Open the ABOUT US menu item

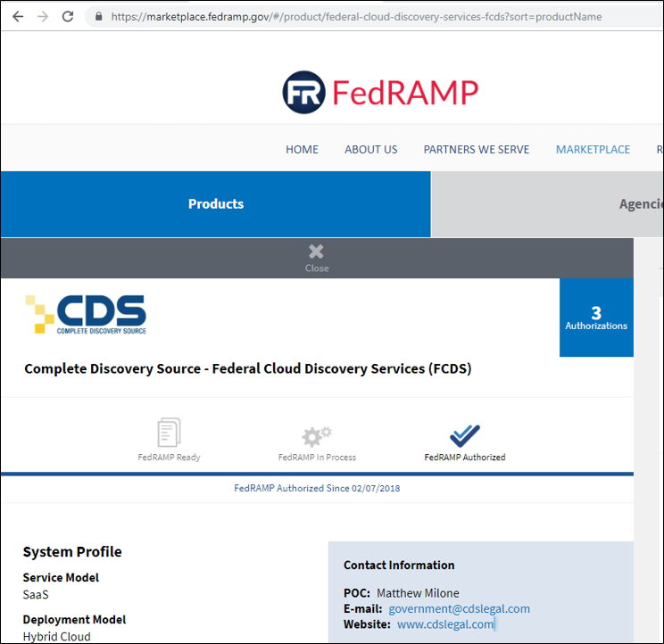[x=371, y=149]
